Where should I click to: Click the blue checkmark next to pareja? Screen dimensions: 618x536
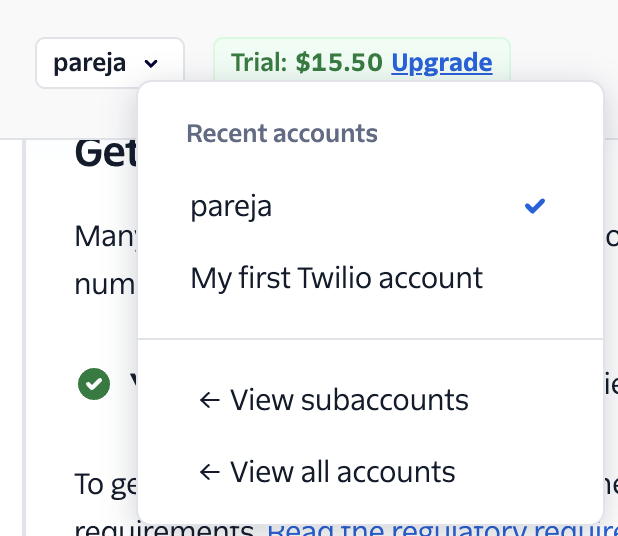tap(535, 206)
